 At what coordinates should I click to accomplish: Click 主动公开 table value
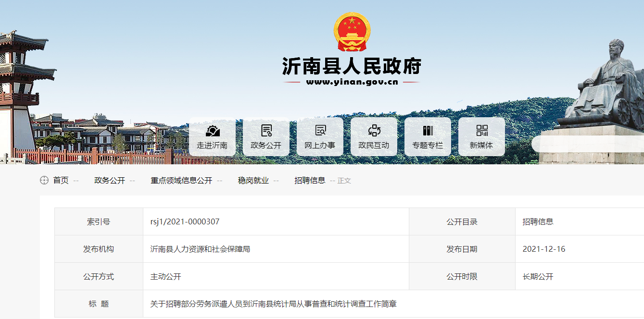pyautogui.click(x=165, y=276)
